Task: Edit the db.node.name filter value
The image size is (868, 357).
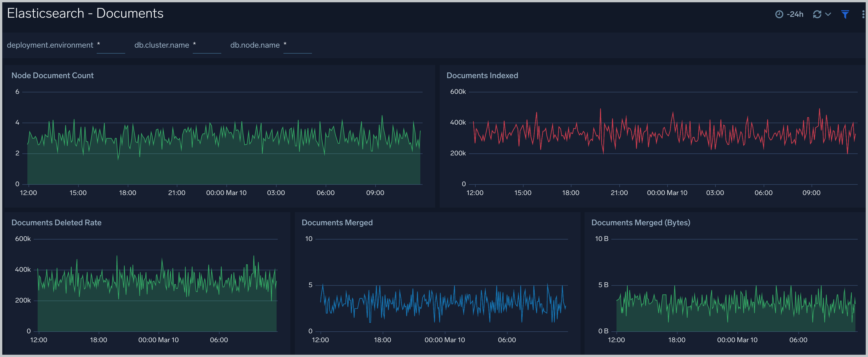Action: pyautogui.click(x=297, y=45)
